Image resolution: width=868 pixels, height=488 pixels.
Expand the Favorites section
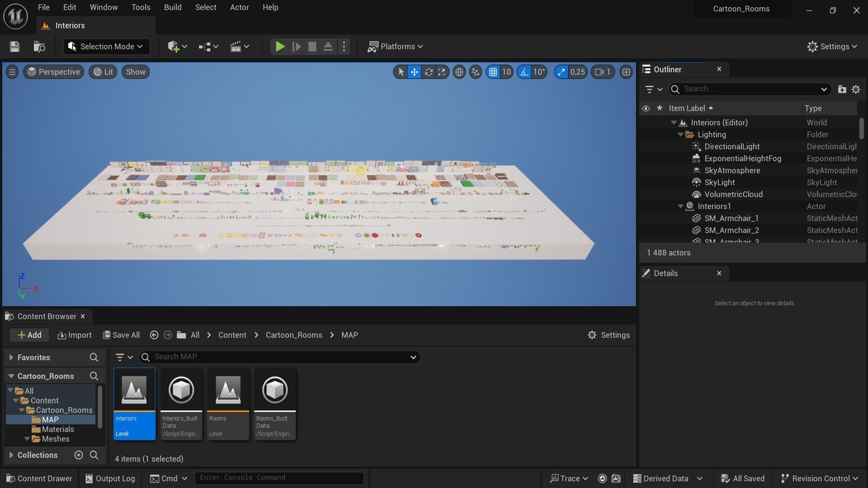click(11, 357)
